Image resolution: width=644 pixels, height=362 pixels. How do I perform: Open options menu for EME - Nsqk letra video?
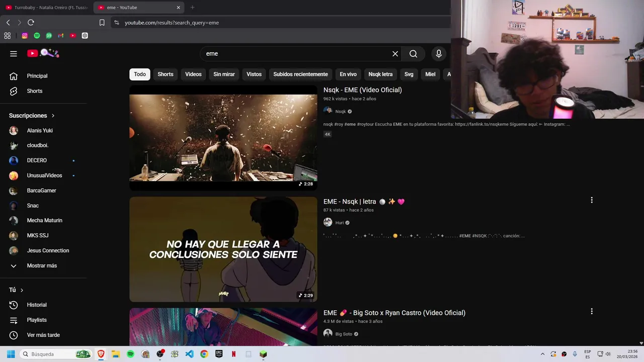coord(592,200)
